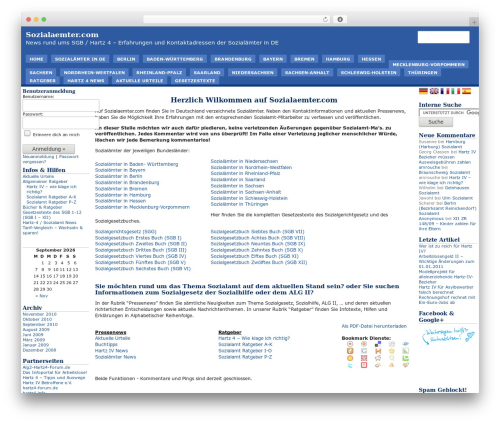Open 'Buchtipps' link under Pressenews
Screen dimensions: 500x423
click(x=106, y=344)
